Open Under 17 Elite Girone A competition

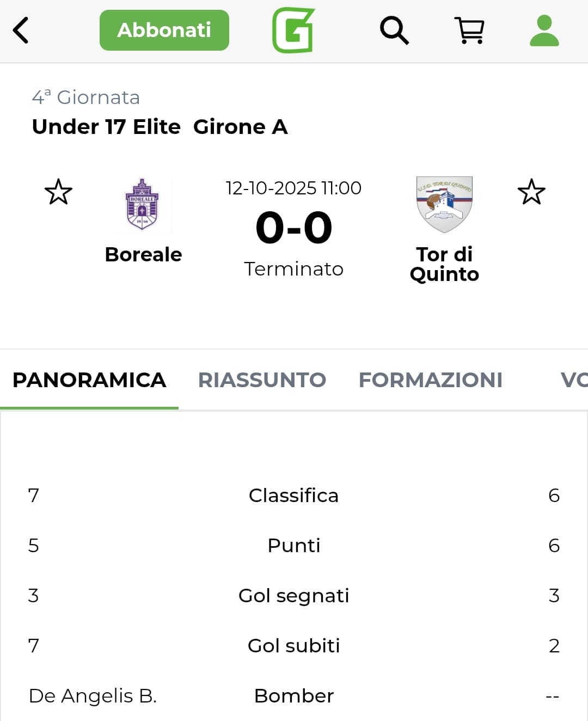click(160, 127)
